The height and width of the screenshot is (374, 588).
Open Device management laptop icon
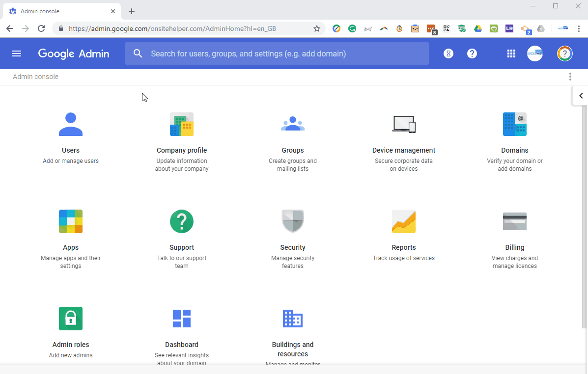404,124
